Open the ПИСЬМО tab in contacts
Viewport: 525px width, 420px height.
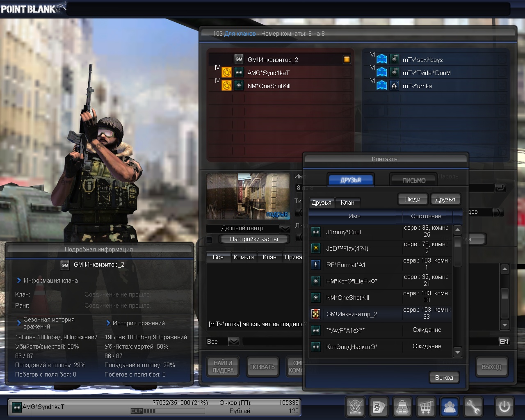coord(413,180)
